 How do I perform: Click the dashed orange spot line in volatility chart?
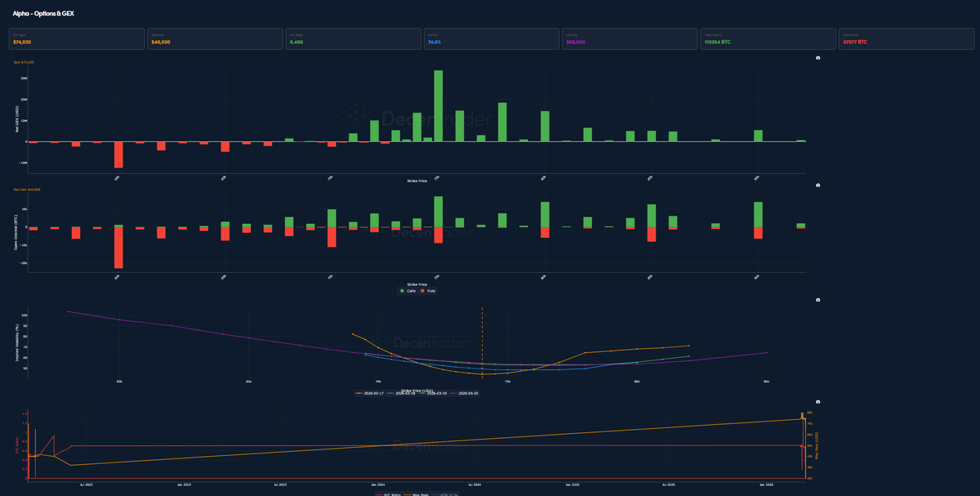pyautogui.click(x=482, y=343)
